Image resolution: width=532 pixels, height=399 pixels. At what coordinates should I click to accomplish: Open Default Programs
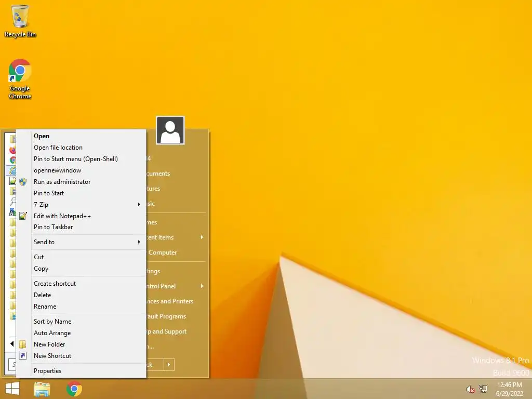[177, 316]
